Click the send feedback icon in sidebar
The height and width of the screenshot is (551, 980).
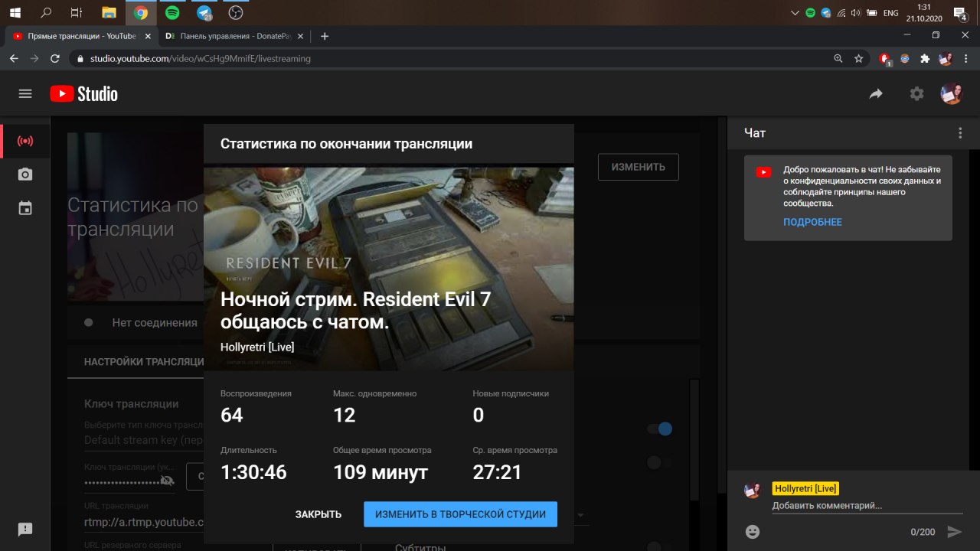(x=25, y=529)
